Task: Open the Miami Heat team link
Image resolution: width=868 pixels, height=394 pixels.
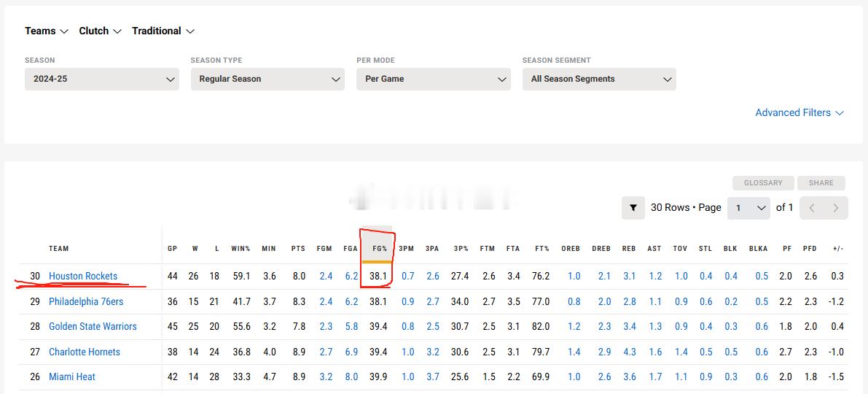Action: point(72,376)
